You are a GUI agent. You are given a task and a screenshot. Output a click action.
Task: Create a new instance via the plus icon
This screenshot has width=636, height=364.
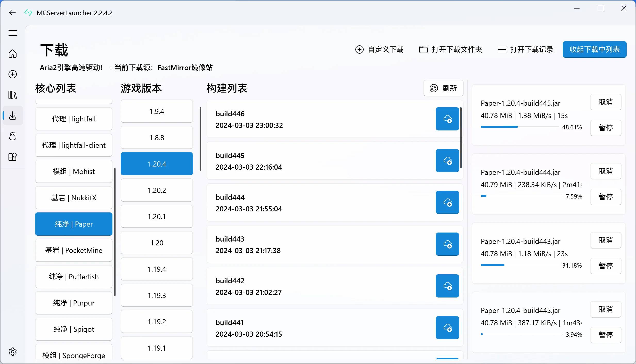(x=12, y=74)
